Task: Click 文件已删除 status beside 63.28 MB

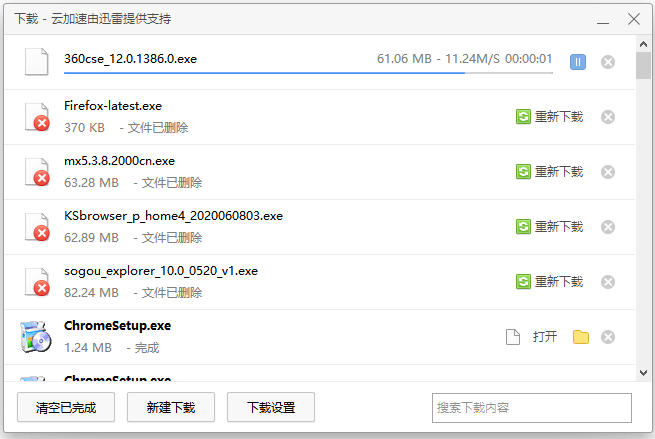Action: tap(172, 183)
